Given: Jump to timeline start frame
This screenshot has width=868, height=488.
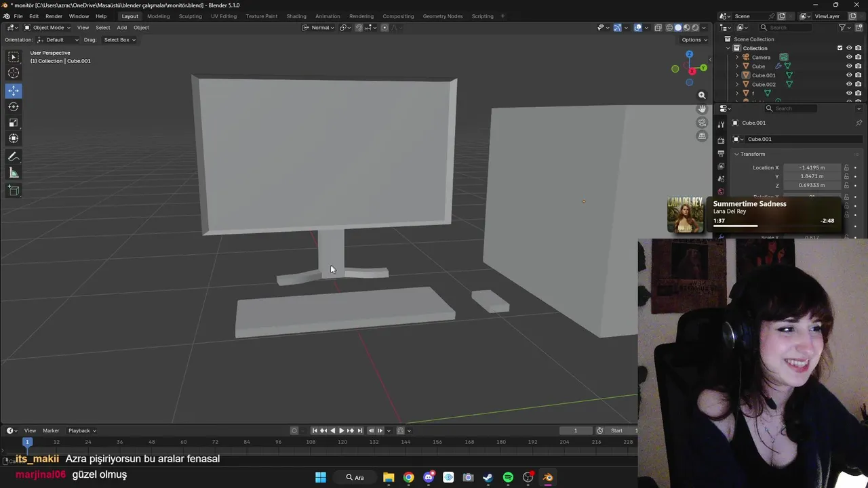Looking at the screenshot, I should tap(315, 430).
